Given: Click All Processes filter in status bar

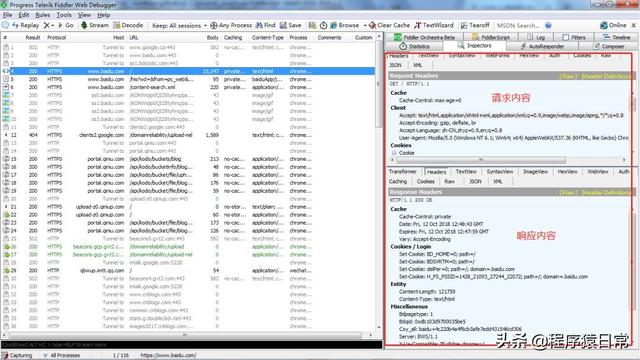Looking at the screenshot, I should pos(62,356).
